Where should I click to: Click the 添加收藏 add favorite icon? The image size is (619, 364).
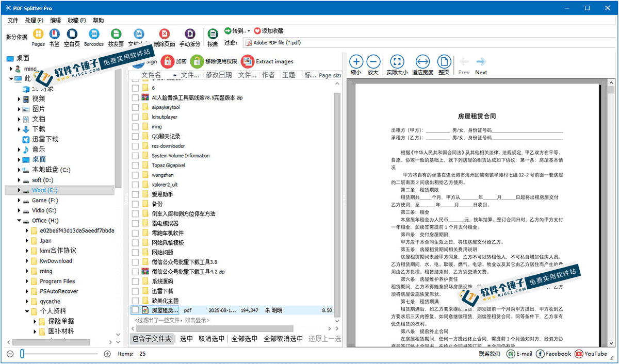coord(257,31)
